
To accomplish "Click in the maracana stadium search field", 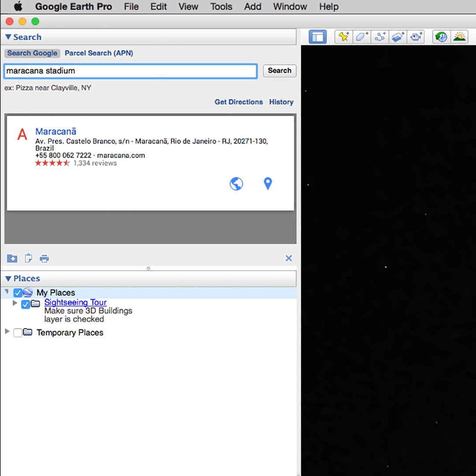I will [130, 71].
